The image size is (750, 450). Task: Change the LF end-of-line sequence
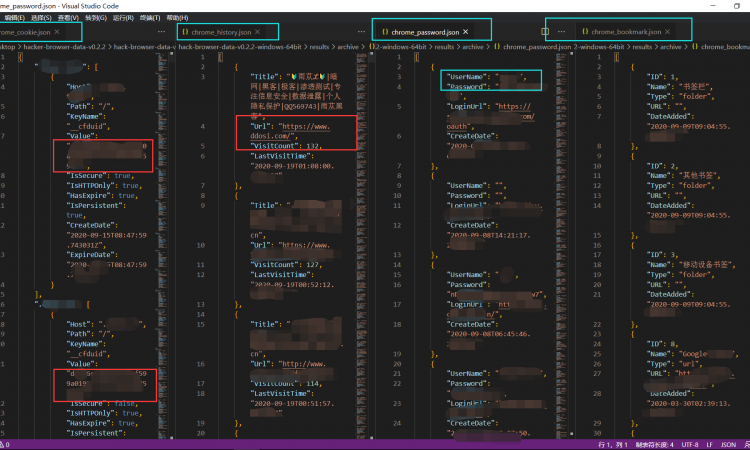coord(709,445)
